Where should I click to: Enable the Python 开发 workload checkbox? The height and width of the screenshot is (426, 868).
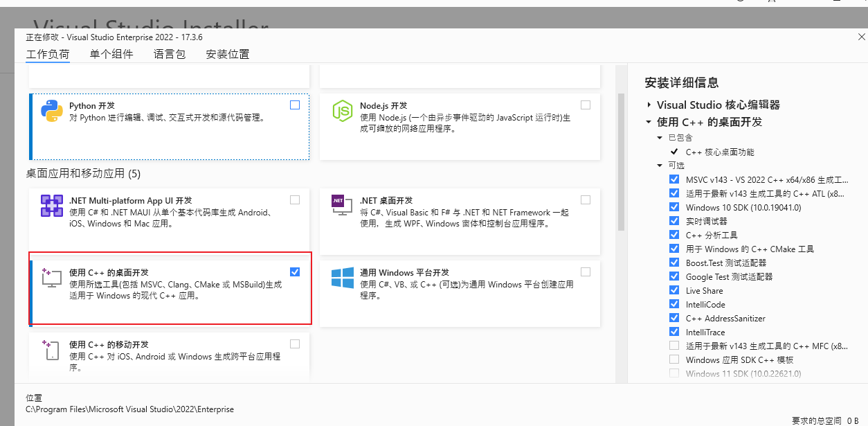point(295,105)
